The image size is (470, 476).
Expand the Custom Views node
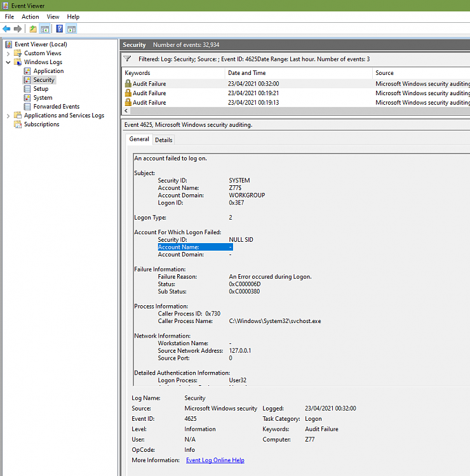pos(8,53)
